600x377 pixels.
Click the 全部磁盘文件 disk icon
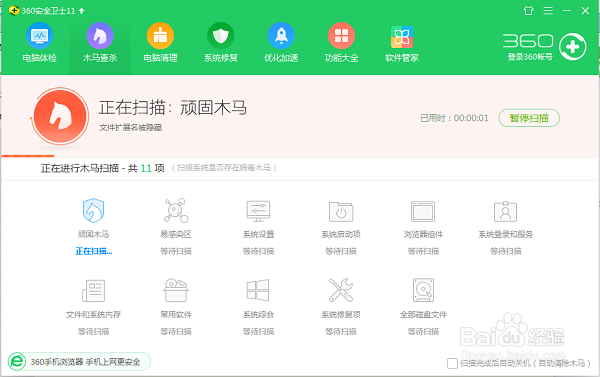pos(423,290)
